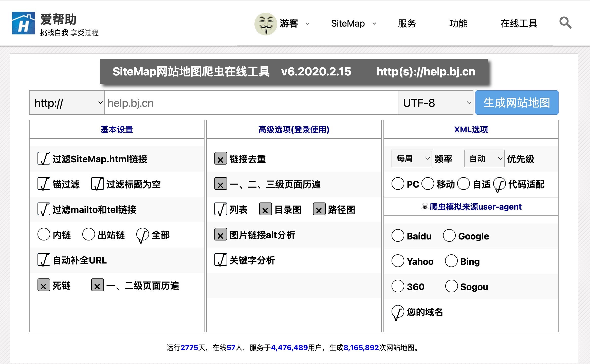Click the XML选项 heading
This screenshot has height=364, width=590.
coord(471,130)
